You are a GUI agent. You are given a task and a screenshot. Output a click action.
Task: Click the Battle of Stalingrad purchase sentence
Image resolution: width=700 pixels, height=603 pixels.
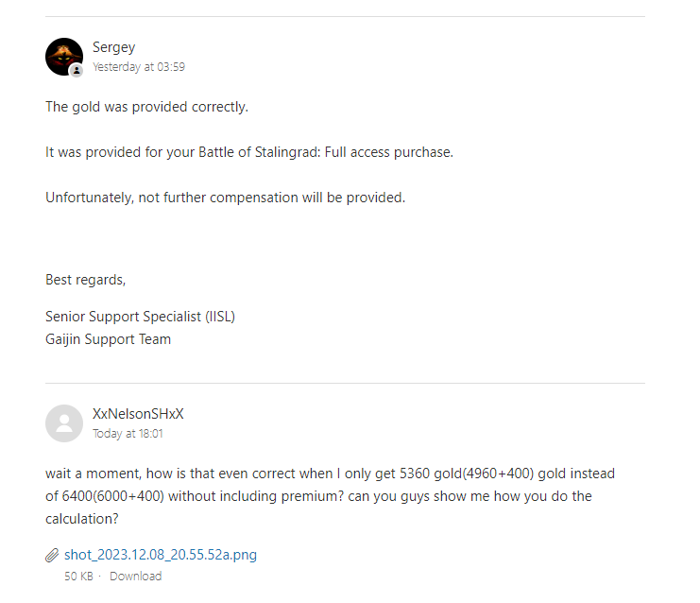click(249, 152)
